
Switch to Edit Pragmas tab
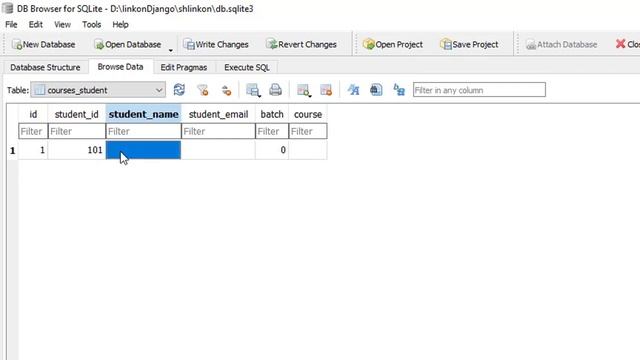(184, 67)
